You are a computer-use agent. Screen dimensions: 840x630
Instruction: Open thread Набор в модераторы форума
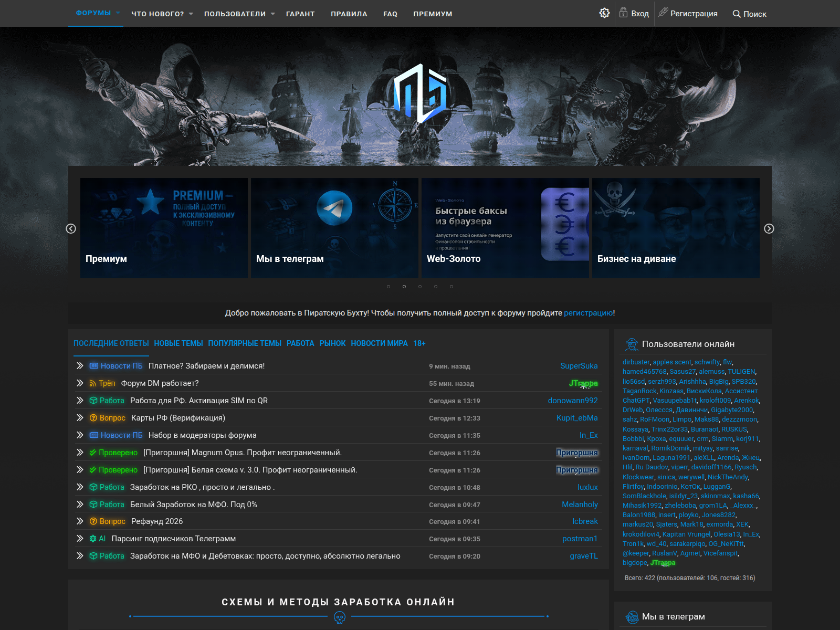[202, 435]
